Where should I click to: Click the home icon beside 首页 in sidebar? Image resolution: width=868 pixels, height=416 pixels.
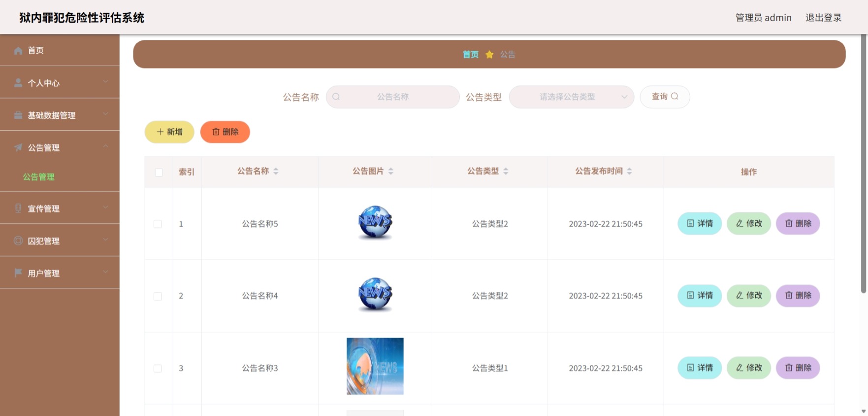pyautogui.click(x=18, y=50)
